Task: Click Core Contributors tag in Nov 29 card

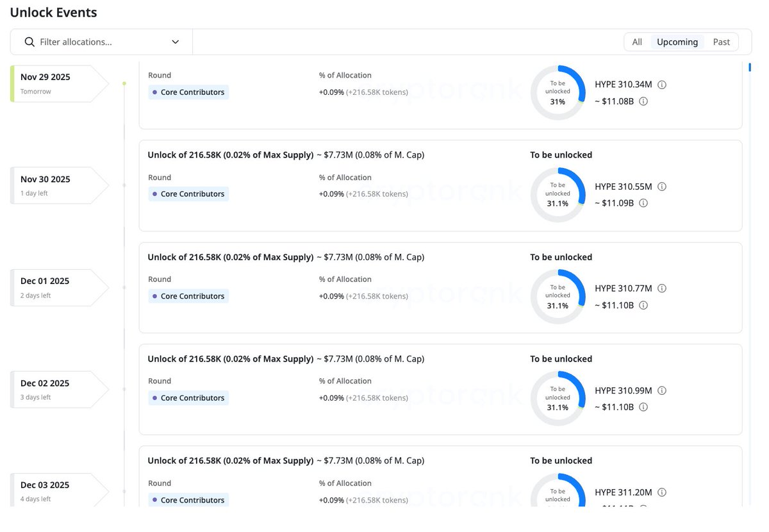Action: (x=188, y=92)
